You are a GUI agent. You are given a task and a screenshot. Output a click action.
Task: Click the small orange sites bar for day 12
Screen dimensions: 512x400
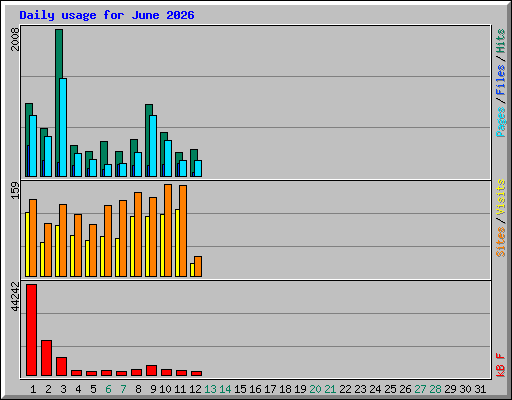tap(198, 266)
